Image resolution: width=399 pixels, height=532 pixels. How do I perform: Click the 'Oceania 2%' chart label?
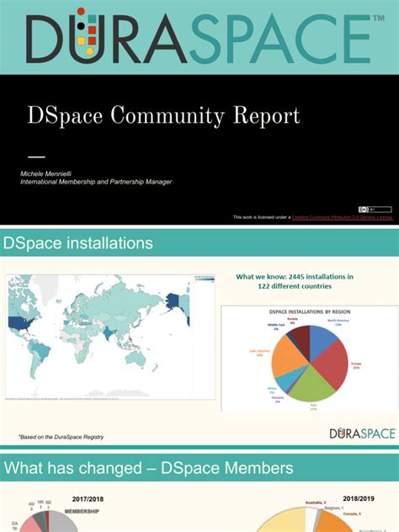click(278, 399)
